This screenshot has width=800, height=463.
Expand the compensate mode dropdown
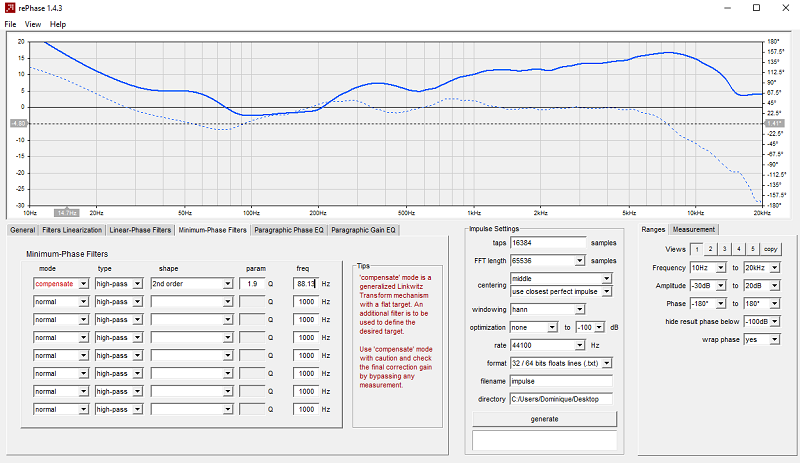61,284
